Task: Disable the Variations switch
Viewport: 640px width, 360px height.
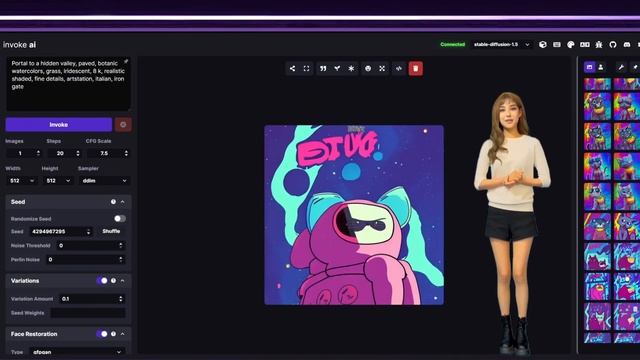Action: [x=102, y=280]
